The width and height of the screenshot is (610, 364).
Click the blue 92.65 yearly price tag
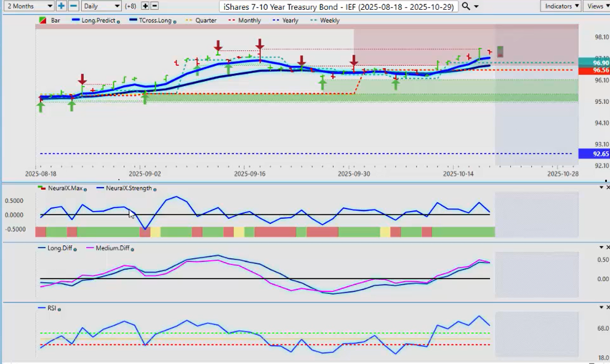tap(592, 154)
